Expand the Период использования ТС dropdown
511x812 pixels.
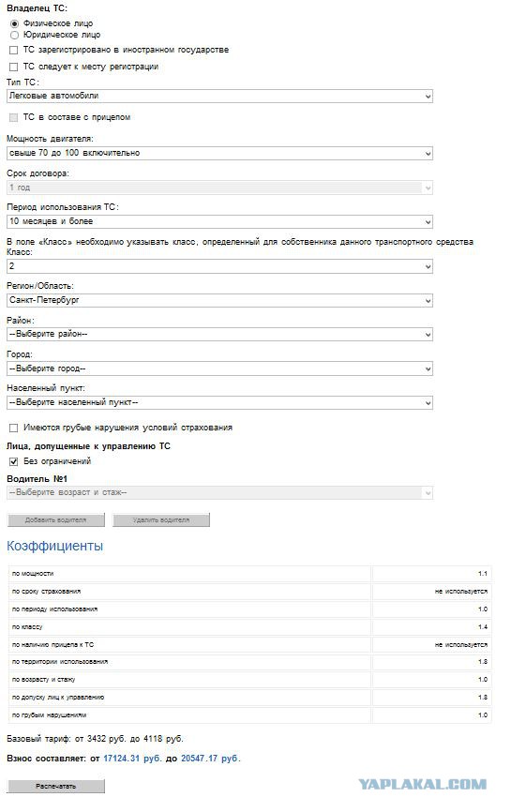219,221
